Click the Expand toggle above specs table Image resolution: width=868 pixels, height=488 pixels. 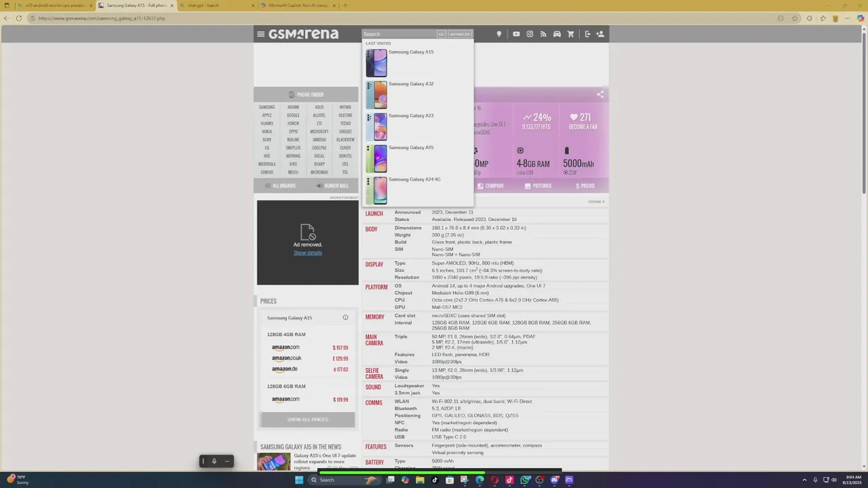click(x=596, y=202)
